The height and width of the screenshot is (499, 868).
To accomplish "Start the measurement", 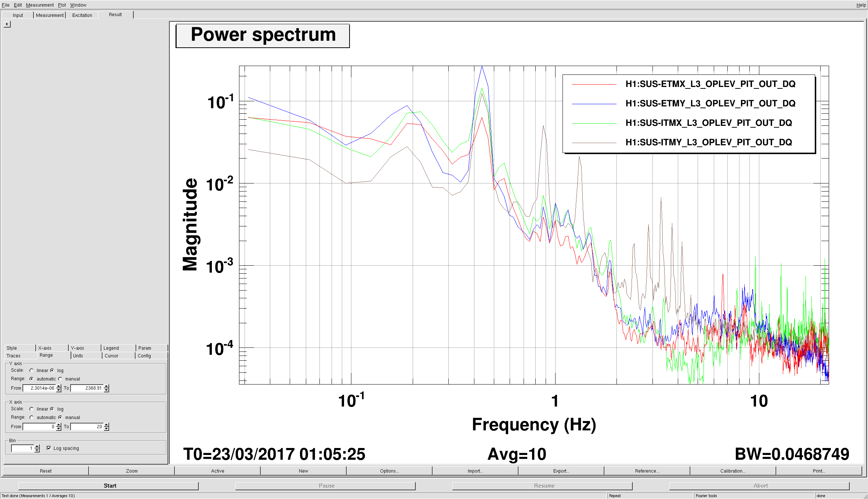I will (x=108, y=486).
